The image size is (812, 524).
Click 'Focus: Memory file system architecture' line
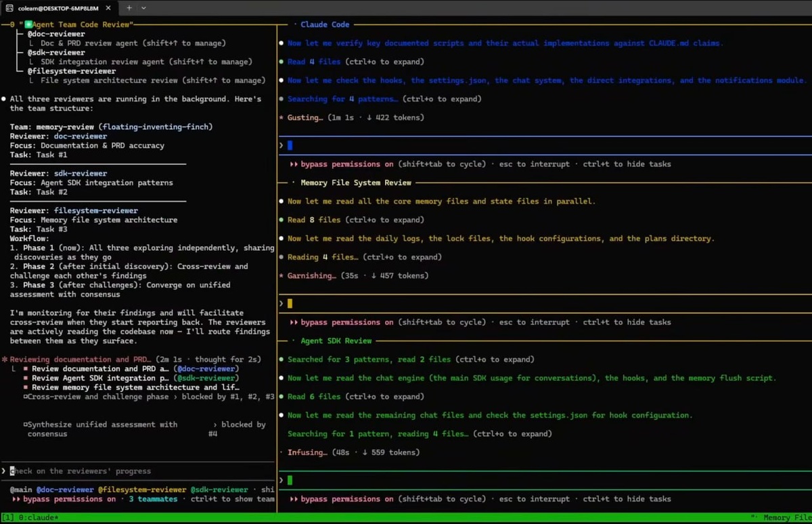click(93, 220)
